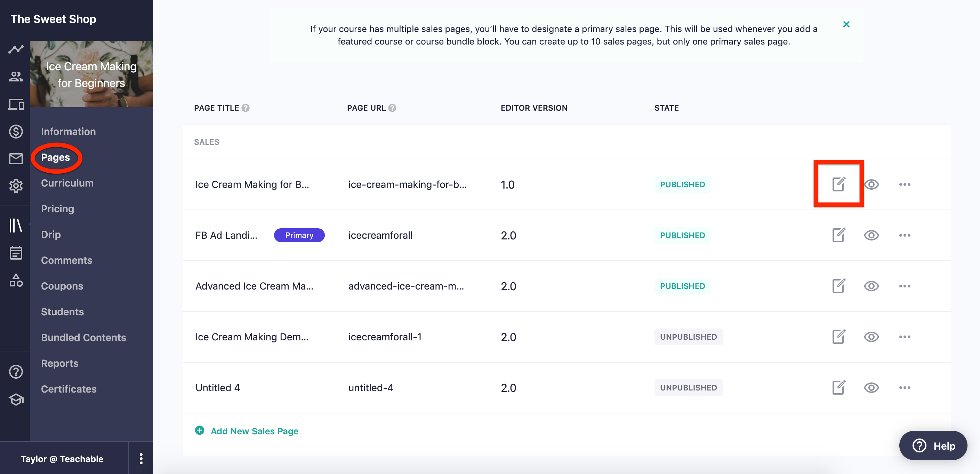Go to the Curriculum section

(67, 183)
